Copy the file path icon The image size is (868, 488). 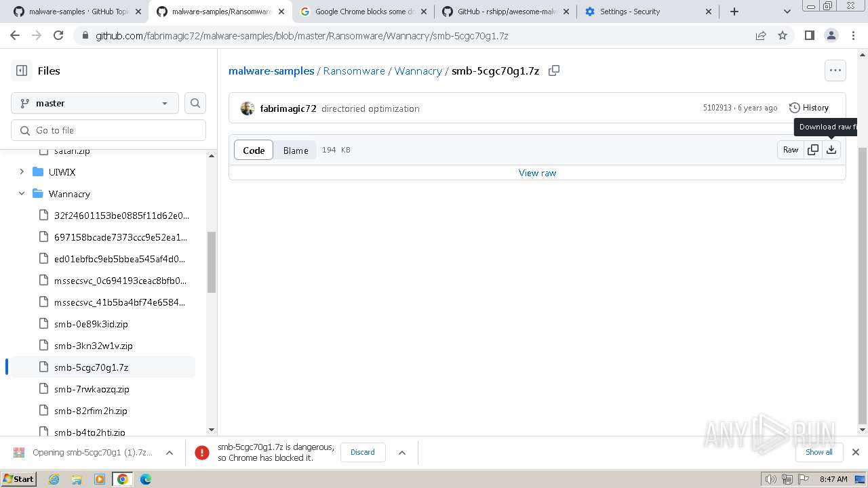554,70
